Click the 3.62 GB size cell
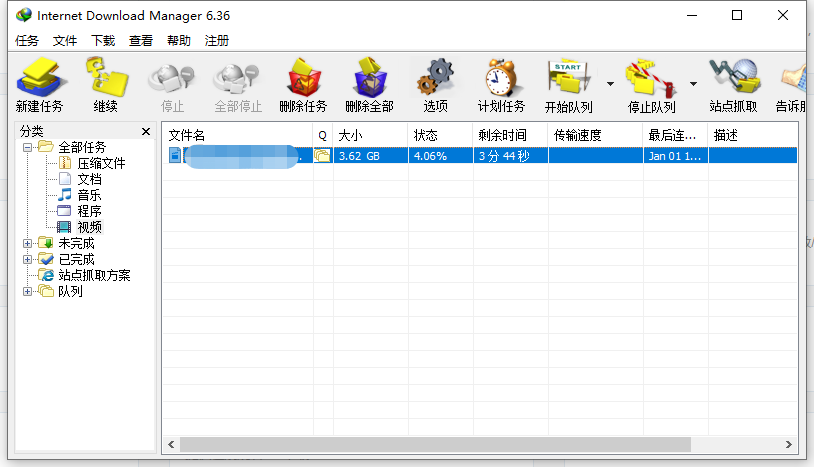Screen dimensions: 814x467 (x=370, y=156)
